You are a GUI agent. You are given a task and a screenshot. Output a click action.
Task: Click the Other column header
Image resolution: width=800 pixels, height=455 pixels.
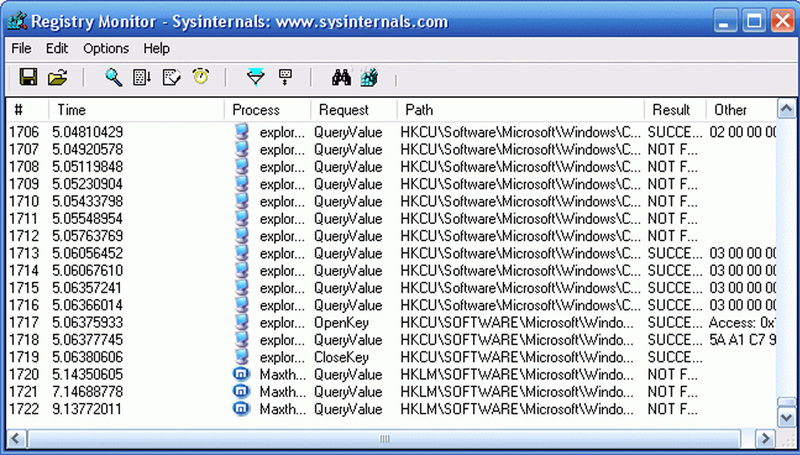tap(741, 110)
